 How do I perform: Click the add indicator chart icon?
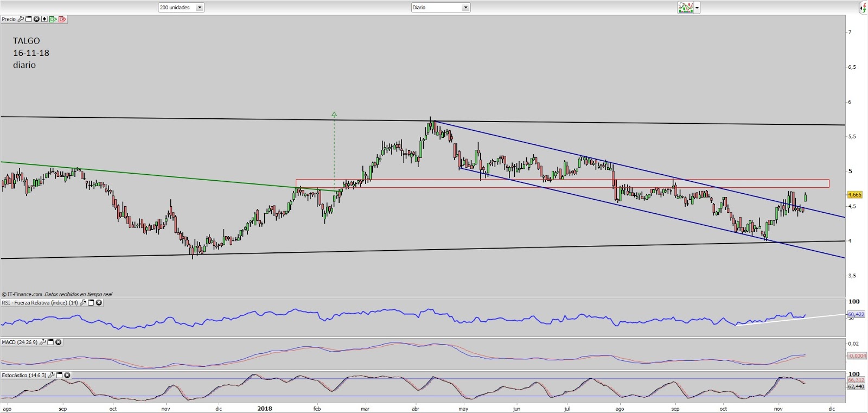(686, 8)
